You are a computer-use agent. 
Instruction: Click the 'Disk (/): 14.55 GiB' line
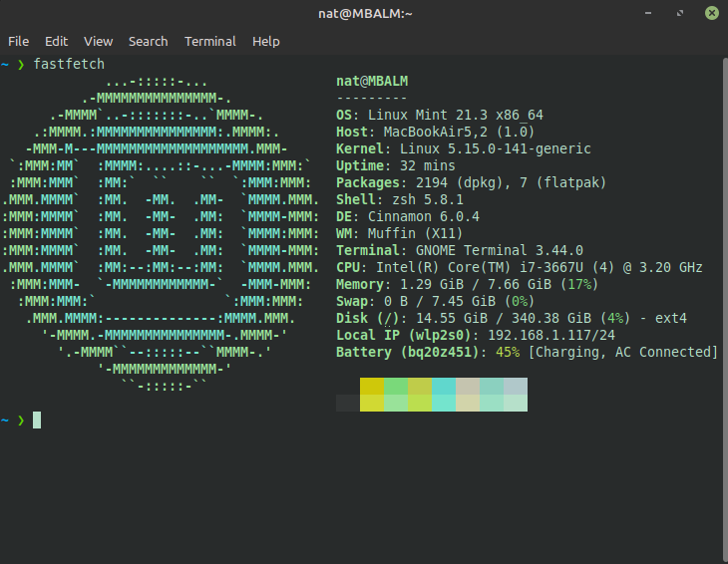tap(512, 318)
